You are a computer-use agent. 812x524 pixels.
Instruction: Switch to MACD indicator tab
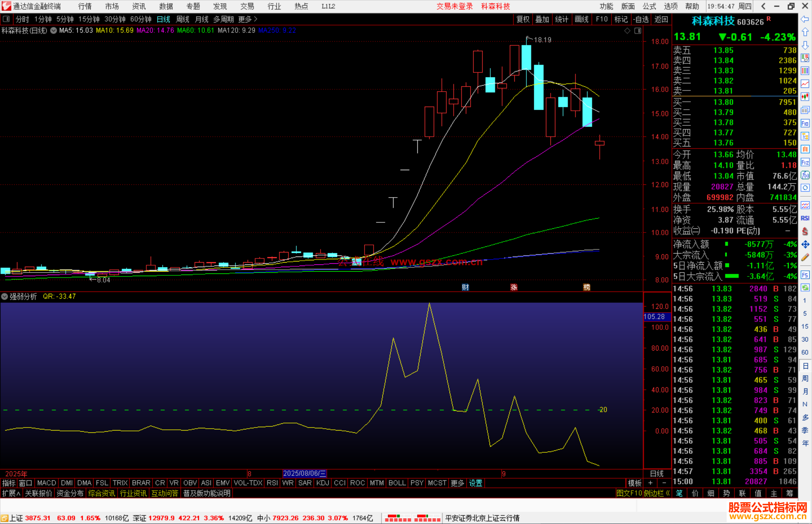[x=47, y=483]
